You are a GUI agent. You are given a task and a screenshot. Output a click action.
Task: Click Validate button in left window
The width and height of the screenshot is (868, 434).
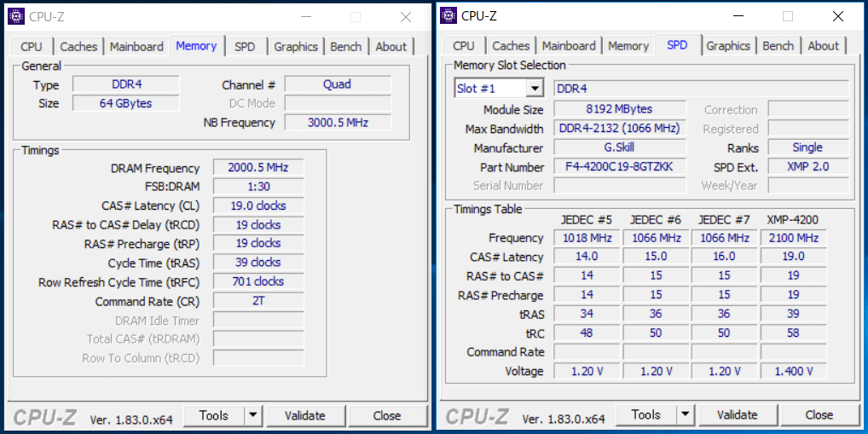point(305,415)
